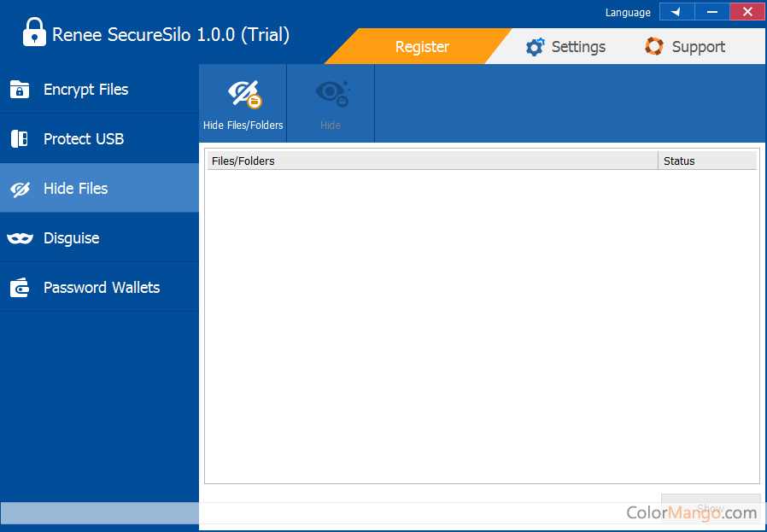Click the Status column header

click(707, 161)
